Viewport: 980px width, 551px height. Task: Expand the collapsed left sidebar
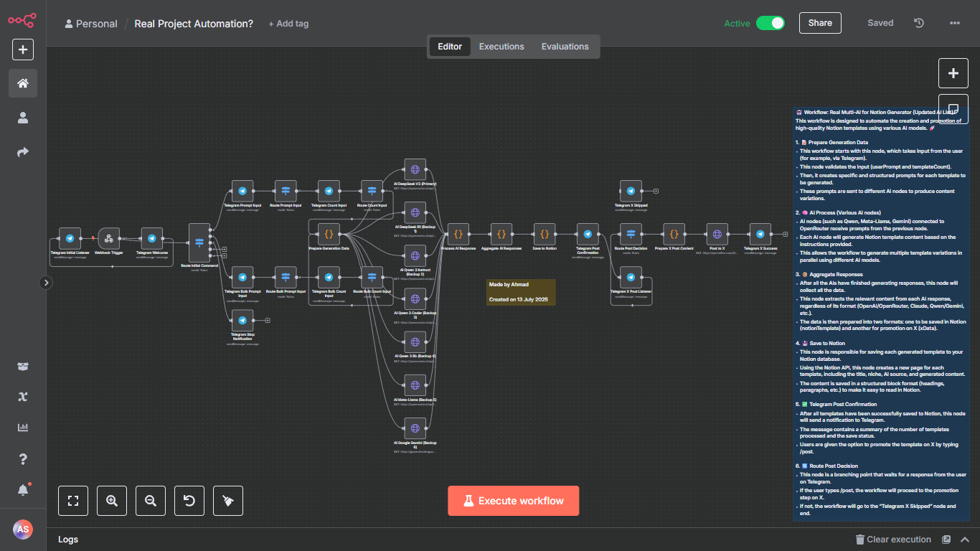(x=47, y=283)
